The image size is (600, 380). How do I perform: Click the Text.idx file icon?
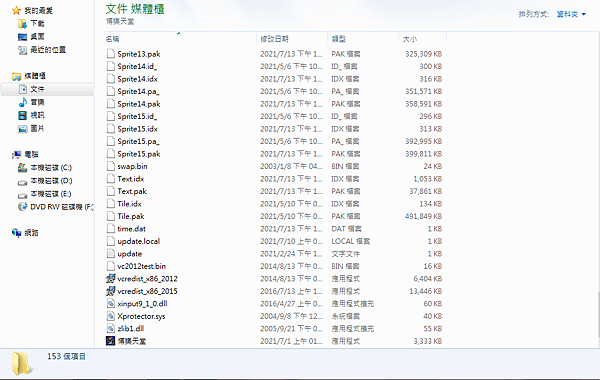[x=111, y=179]
